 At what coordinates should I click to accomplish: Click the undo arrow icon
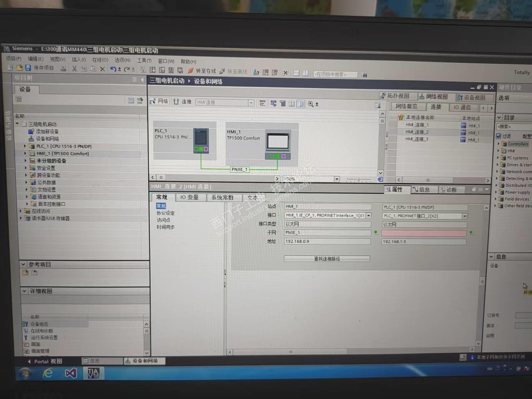coord(114,69)
